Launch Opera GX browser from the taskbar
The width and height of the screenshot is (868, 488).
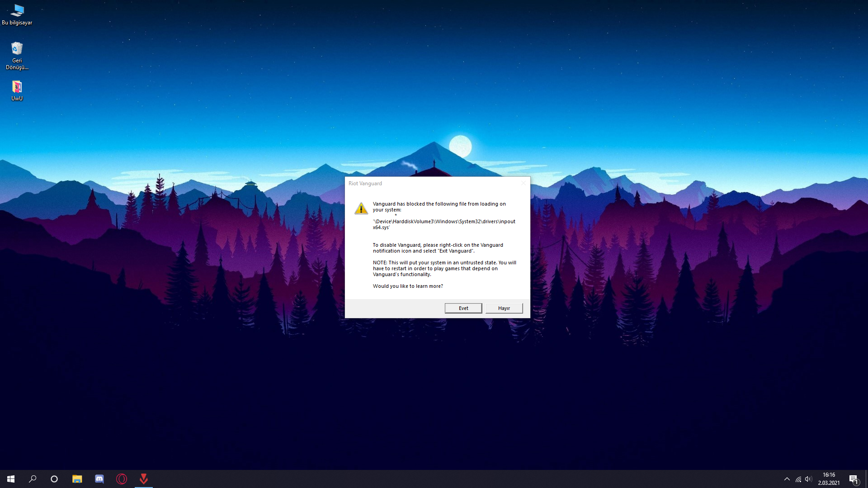coord(121,479)
